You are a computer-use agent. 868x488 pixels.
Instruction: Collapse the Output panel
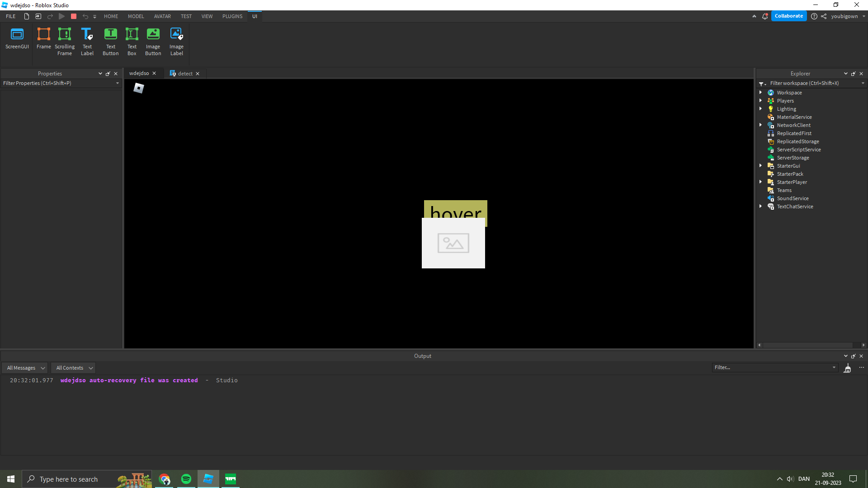846,356
